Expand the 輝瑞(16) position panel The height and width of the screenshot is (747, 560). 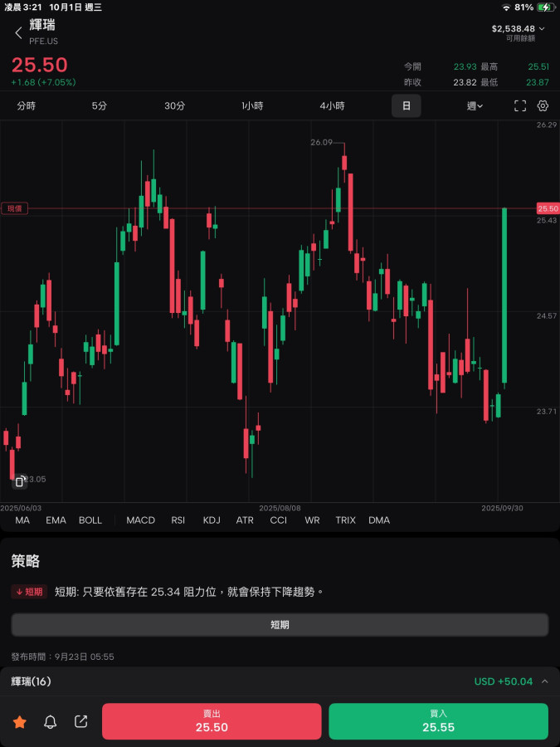(544, 681)
